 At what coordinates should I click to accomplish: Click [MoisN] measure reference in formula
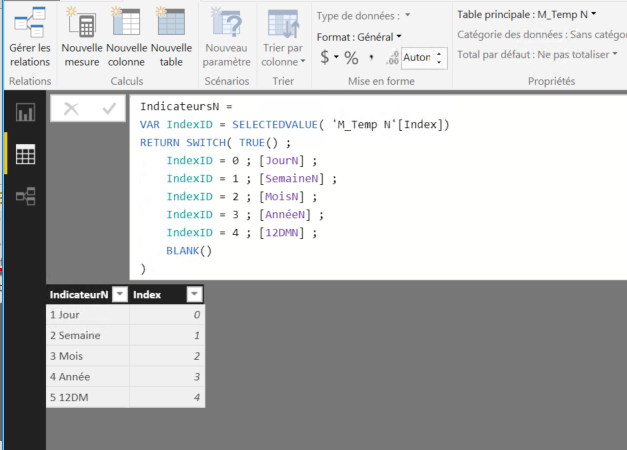[282, 196]
